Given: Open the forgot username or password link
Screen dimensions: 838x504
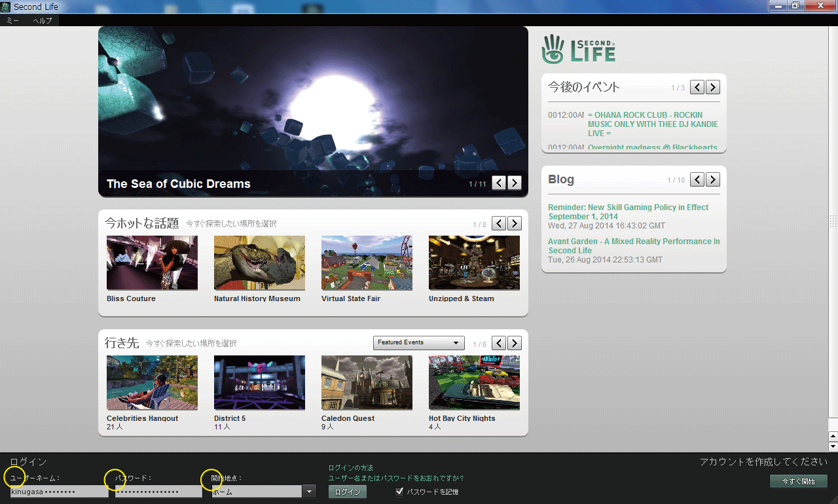Looking at the screenshot, I should pyautogui.click(x=395, y=478).
